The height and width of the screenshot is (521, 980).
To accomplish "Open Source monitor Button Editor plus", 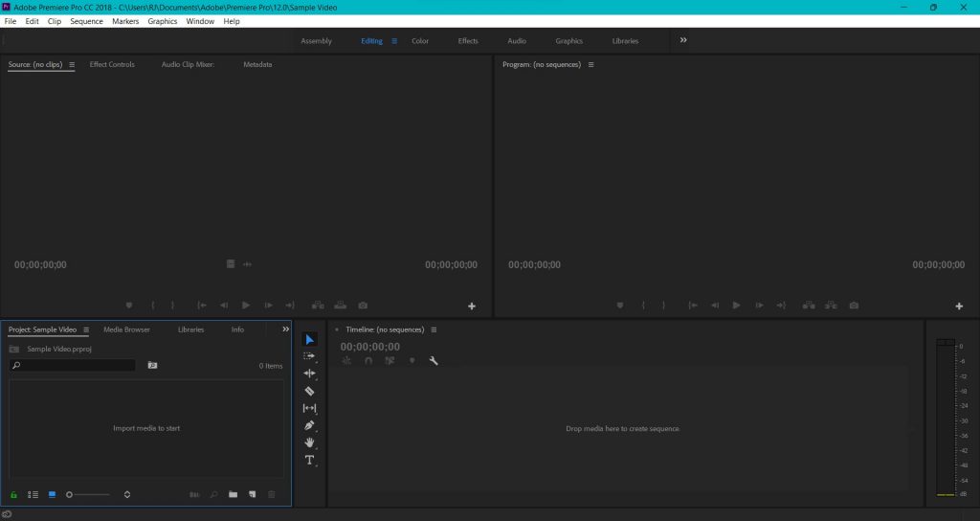I will pyautogui.click(x=472, y=306).
